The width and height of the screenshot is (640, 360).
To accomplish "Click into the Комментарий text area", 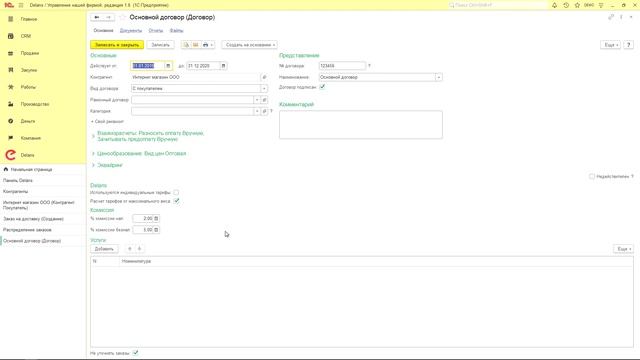I will (361, 125).
